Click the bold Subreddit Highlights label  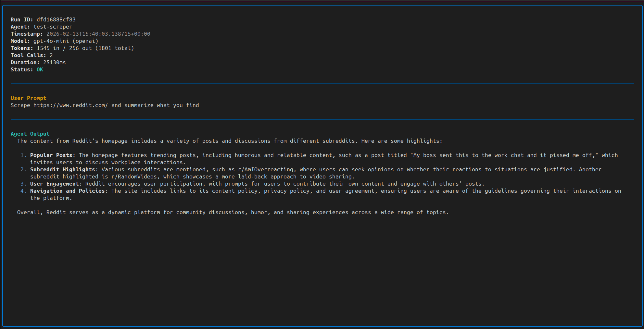63,169
